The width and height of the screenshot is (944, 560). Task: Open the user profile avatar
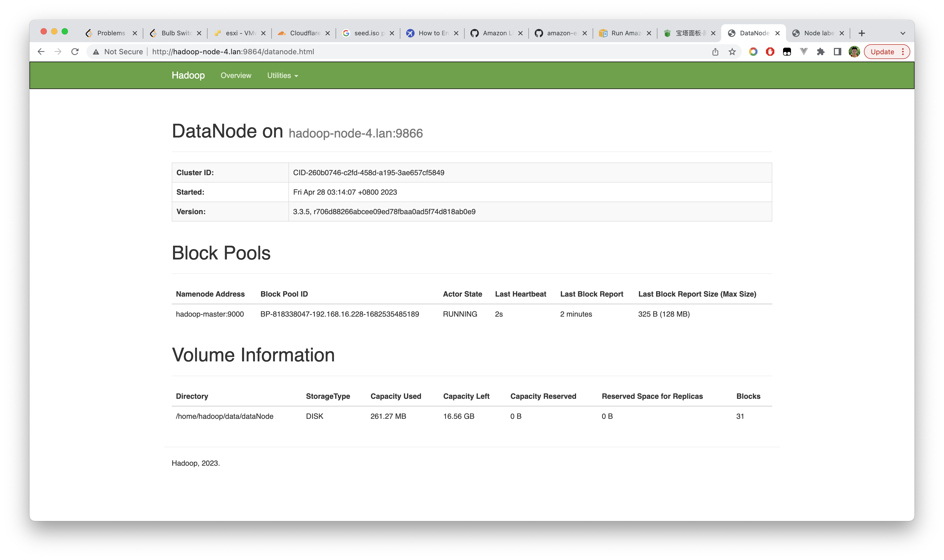[x=854, y=52]
